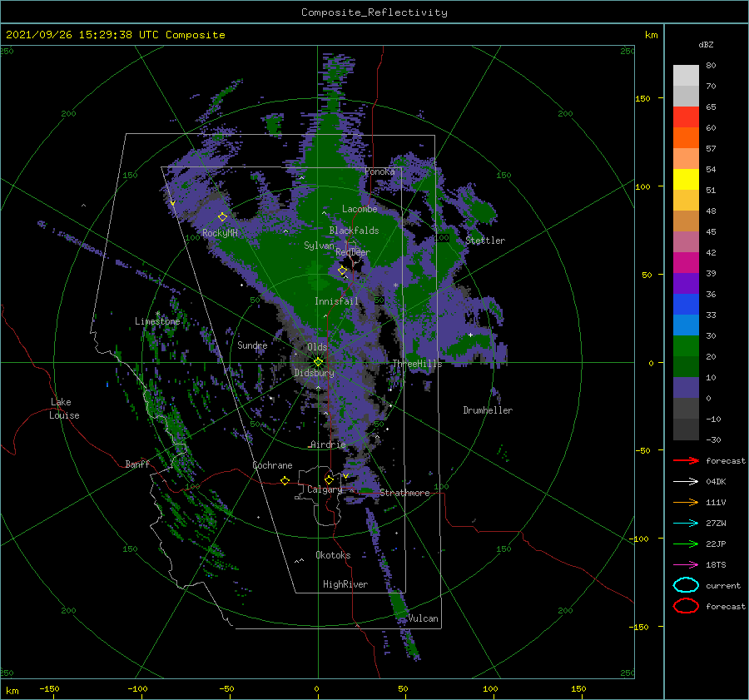The image size is (749, 700).
Task: Click the Olds town label
Action: tap(317, 347)
